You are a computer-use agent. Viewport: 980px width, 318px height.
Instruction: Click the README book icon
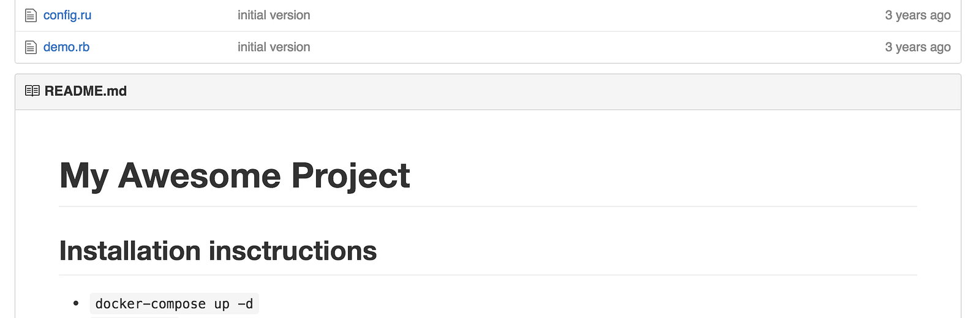[x=32, y=91]
